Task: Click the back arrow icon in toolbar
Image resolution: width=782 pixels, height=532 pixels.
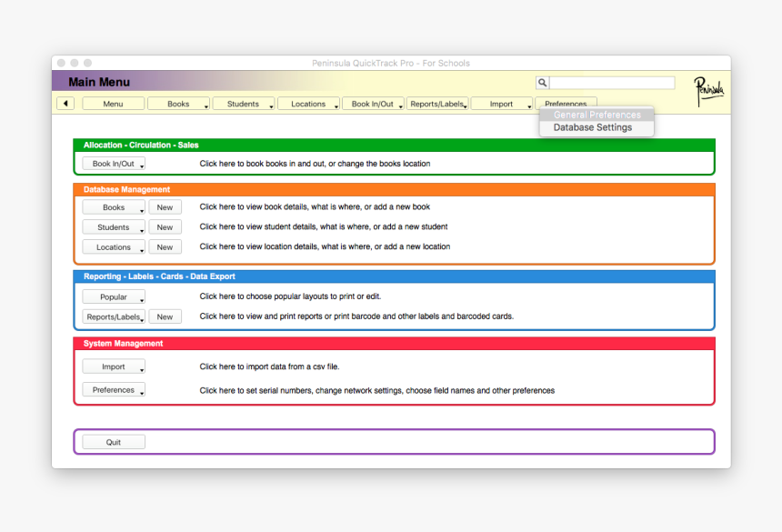Action: 65,103
